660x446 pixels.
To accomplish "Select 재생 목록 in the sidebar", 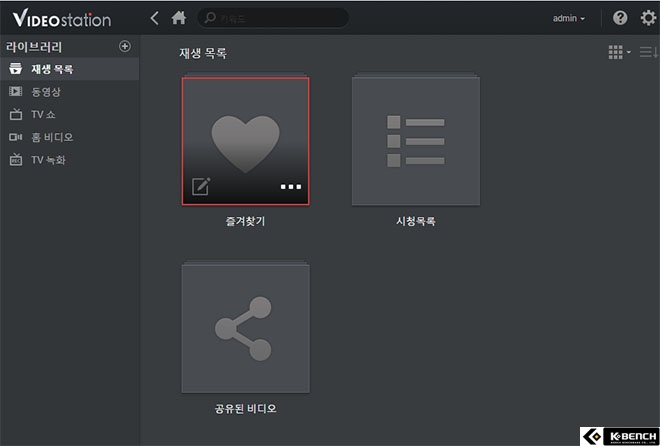I will click(69, 69).
